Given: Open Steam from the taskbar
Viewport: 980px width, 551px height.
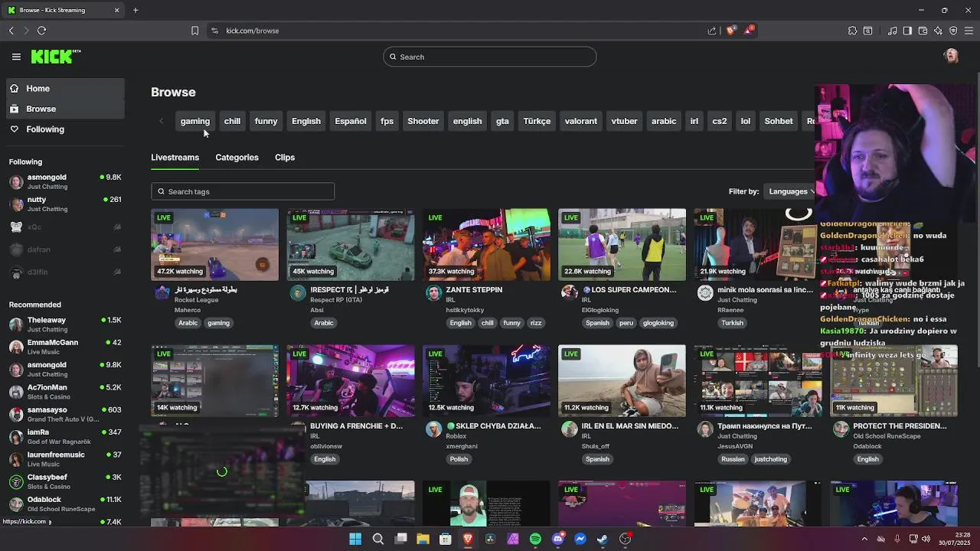Looking at the screenshot, I should 603,539.
